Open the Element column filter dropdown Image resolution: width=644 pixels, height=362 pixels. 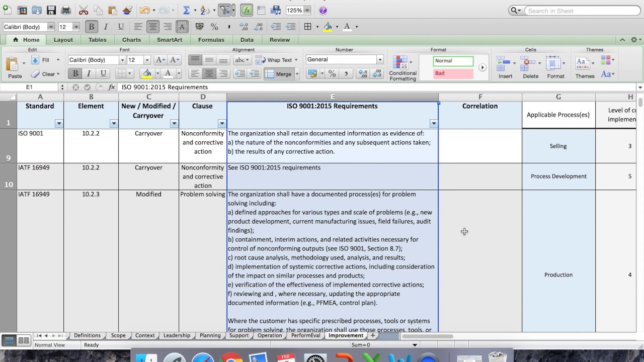point(114,123)
